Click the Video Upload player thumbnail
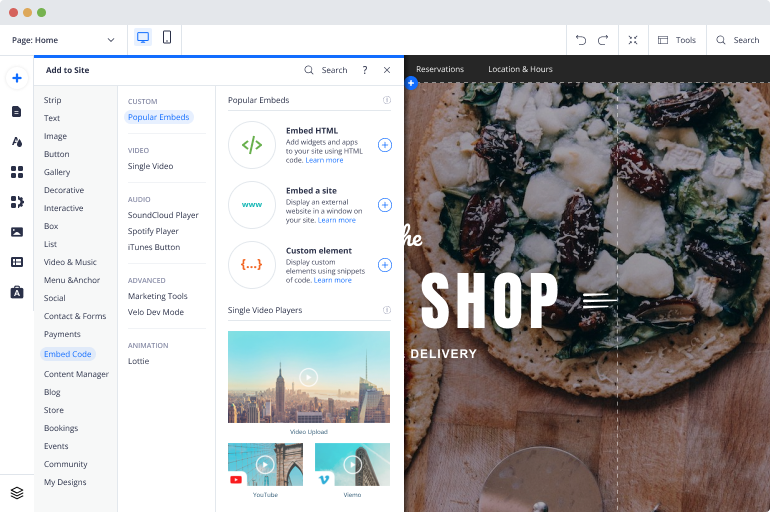Screen dimensions: 770x512 (x=309, y=377)
